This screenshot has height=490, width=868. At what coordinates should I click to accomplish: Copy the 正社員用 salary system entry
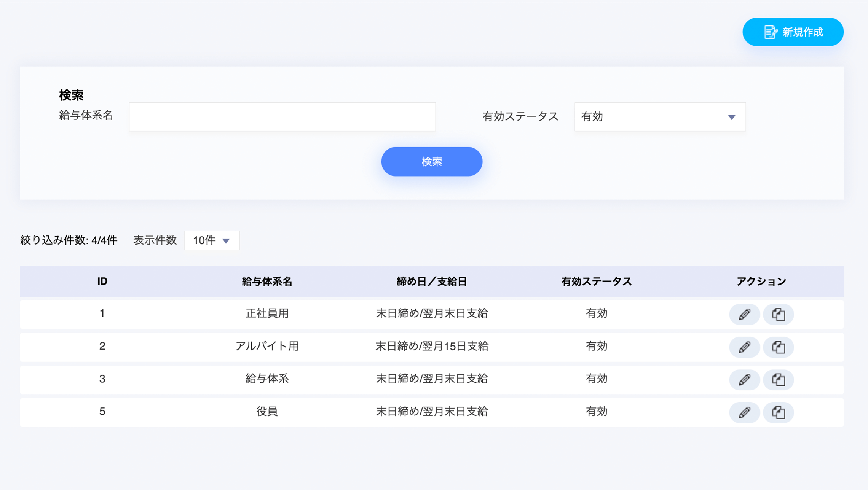[778, 314]
